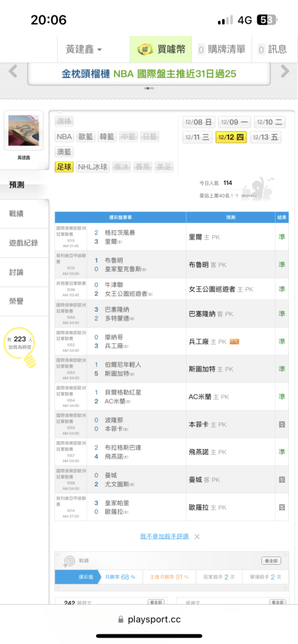Switch to date 12/08 日
Screen dimensions: 298x644
point(199,122)
